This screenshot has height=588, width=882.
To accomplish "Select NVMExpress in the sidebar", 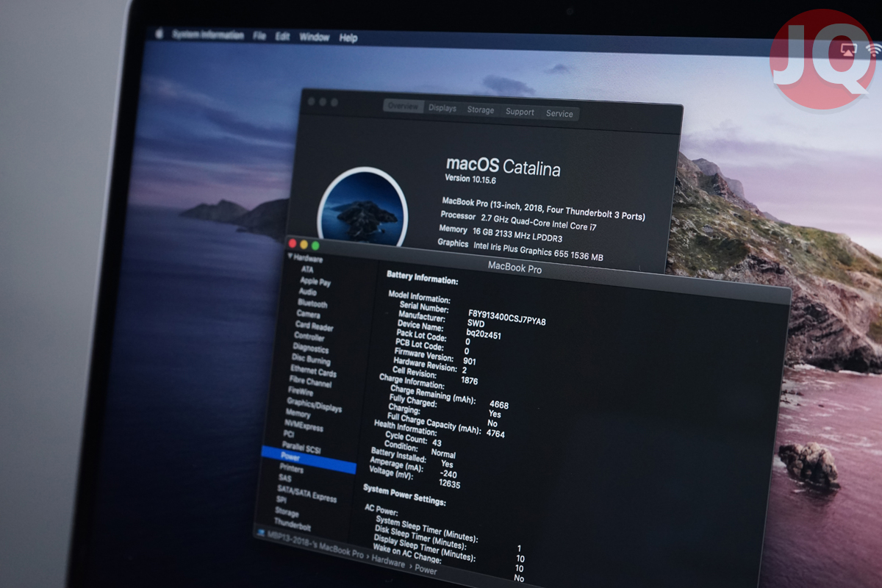I will coord(304,425).
